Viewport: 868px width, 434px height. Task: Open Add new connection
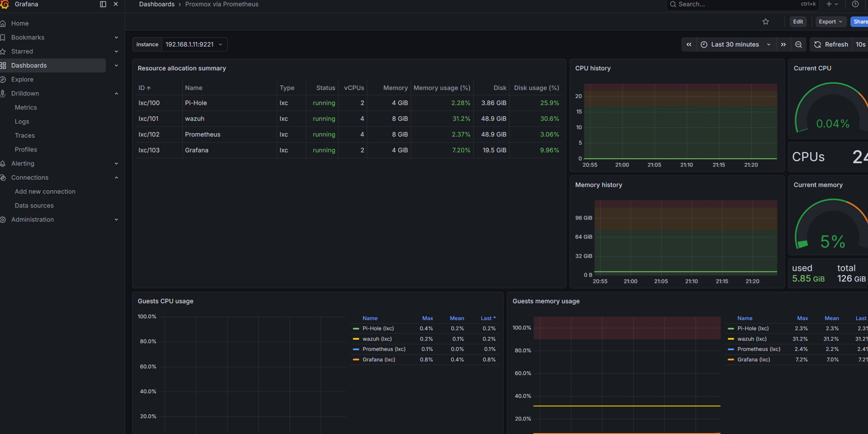click(x=45, y=192)
